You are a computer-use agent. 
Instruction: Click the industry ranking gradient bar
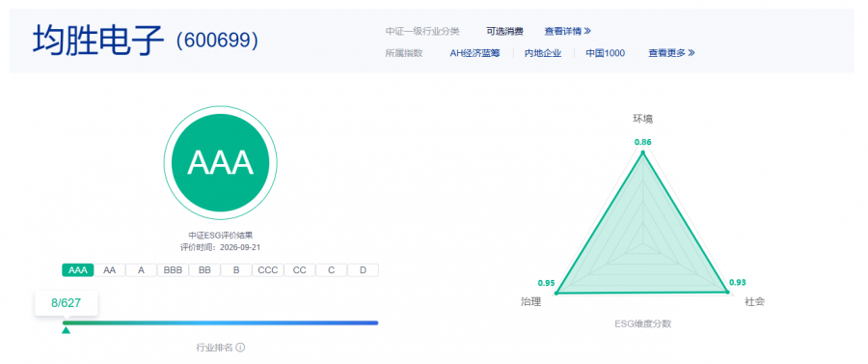coord(220,322)
